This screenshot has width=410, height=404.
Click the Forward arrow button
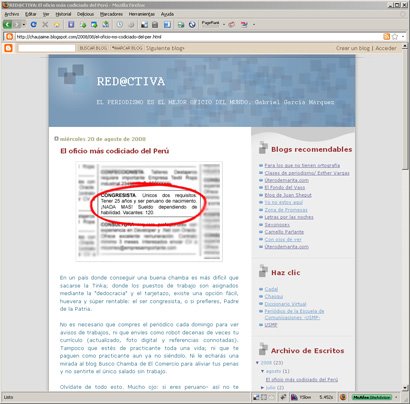point(17,24)
